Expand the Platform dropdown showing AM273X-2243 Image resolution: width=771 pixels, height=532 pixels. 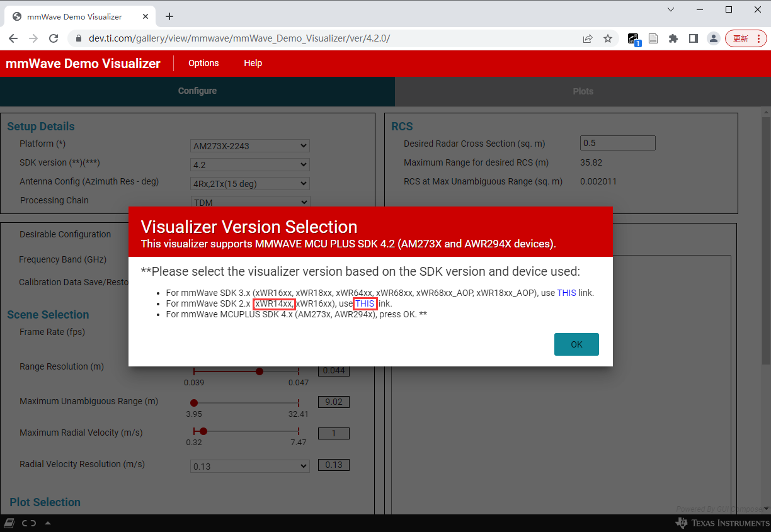pyautogui.click(x=250, y=146)
